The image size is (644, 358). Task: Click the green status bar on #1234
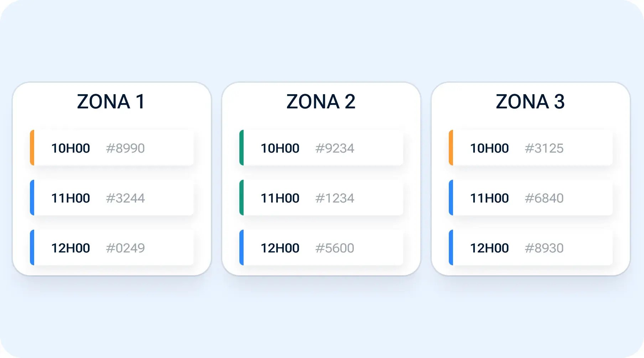(x=241, y=198)
